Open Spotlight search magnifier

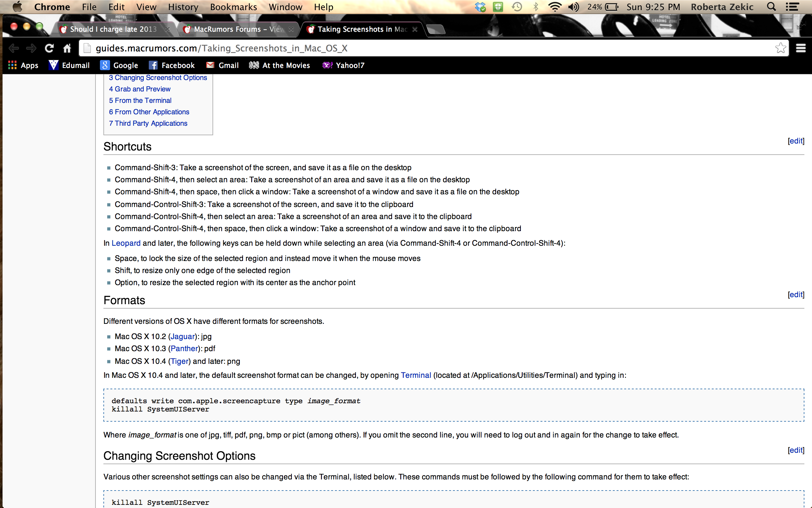[x=771, y=7]
